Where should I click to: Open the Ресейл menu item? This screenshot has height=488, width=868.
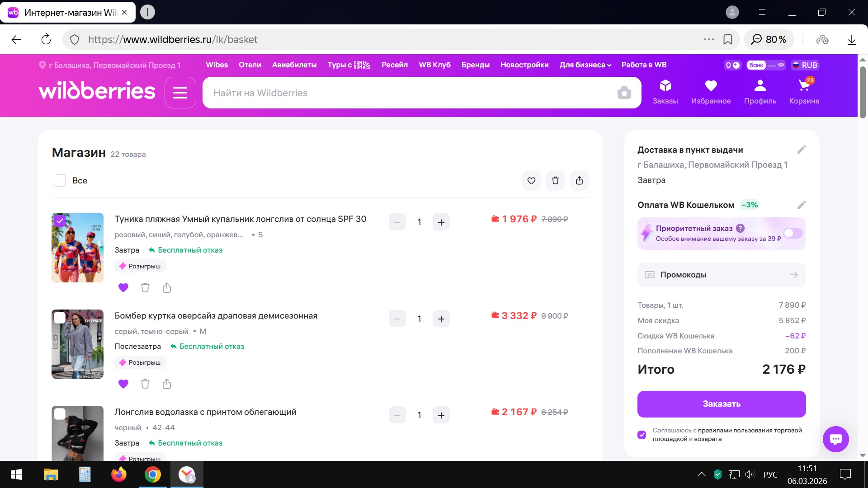click(394, 65)
